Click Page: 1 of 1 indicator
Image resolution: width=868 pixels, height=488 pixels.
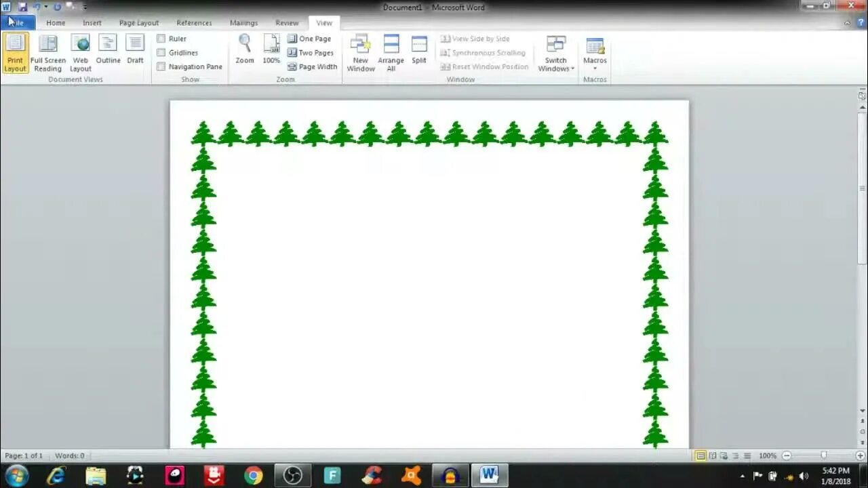pyautogui.click(x=24, y=456)
